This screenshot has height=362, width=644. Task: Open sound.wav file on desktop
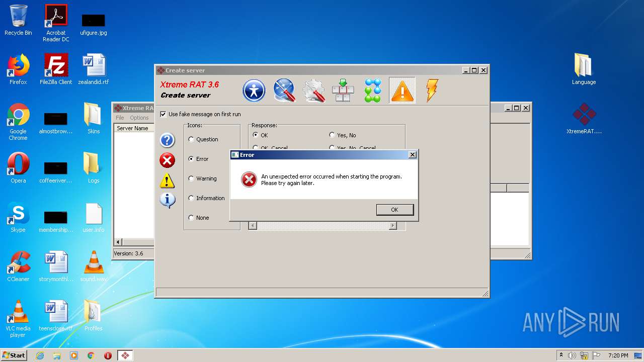coord(94,266)
